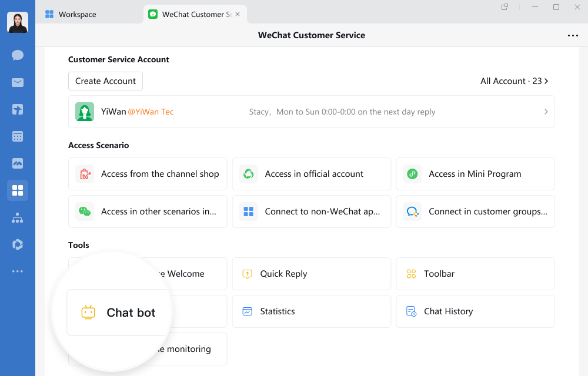This screenshot has height=376, width=588.
Task: Open the profile avatar in the sidebar
Action: pyautogui.click(x=18, y=22)
